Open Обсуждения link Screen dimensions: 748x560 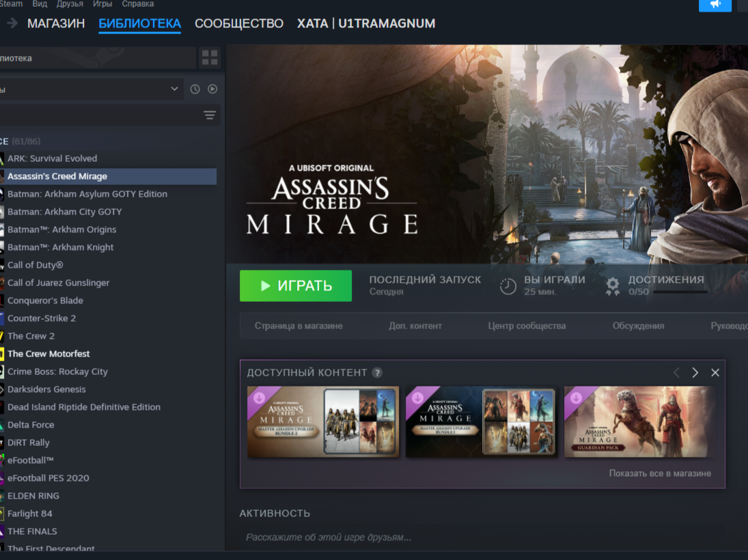[x=638, y=326]
